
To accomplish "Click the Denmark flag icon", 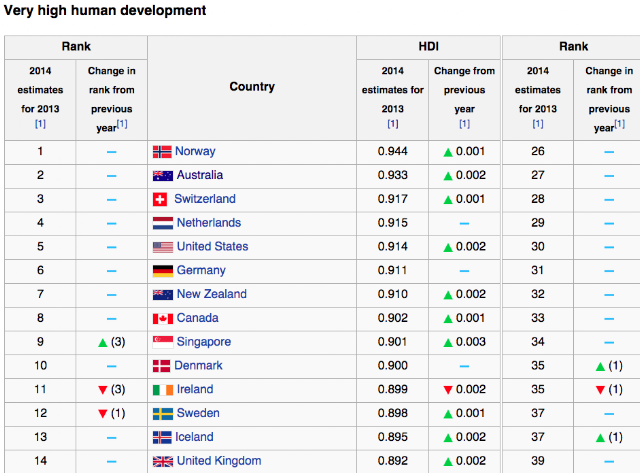I will [162, 366].
